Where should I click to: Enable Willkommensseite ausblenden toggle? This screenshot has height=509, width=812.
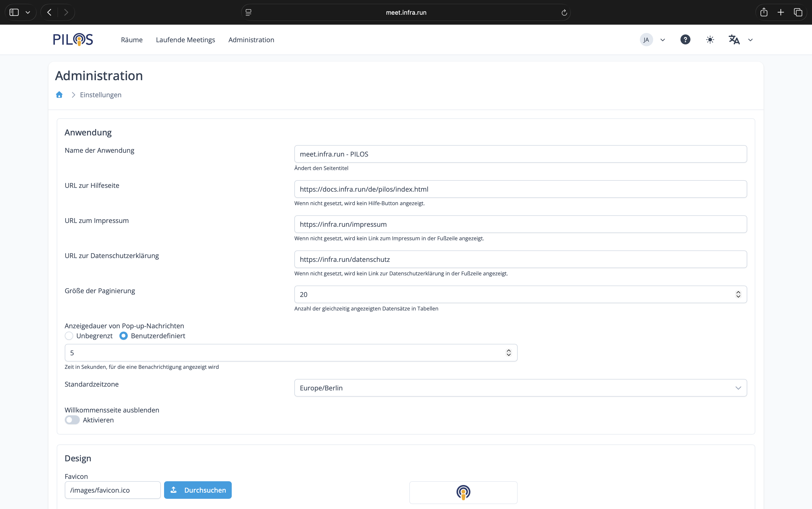[72, 420]
